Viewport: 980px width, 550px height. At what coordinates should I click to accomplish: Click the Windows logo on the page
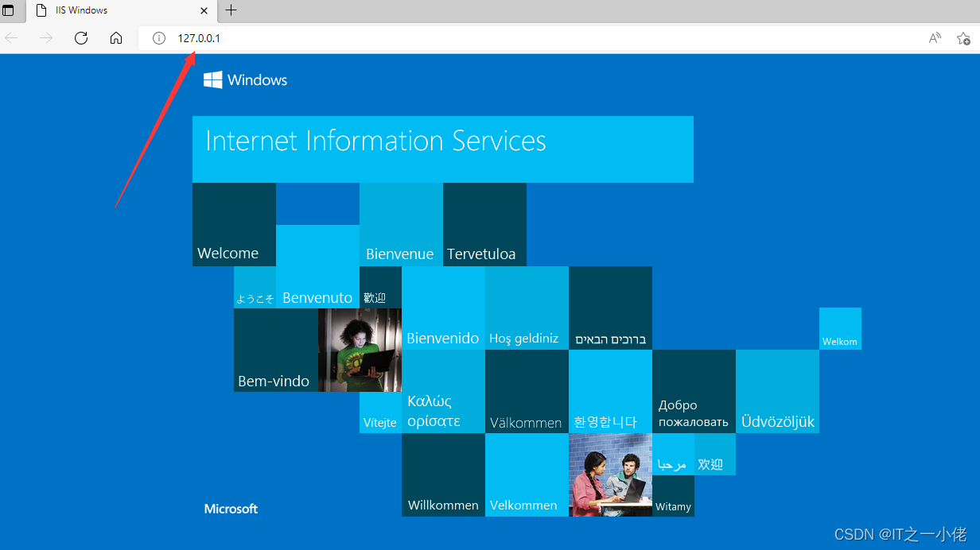pyautogui.click(x=245, y=79)
